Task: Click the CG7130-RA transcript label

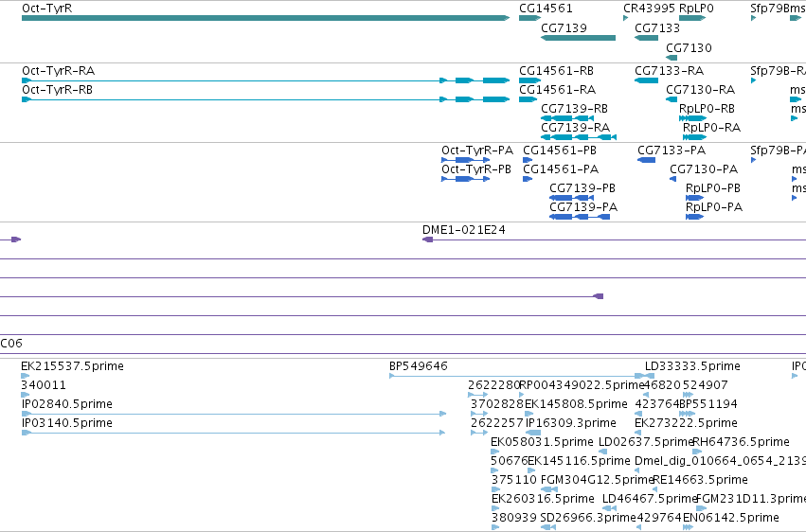Action: click(x=700, y=89)
